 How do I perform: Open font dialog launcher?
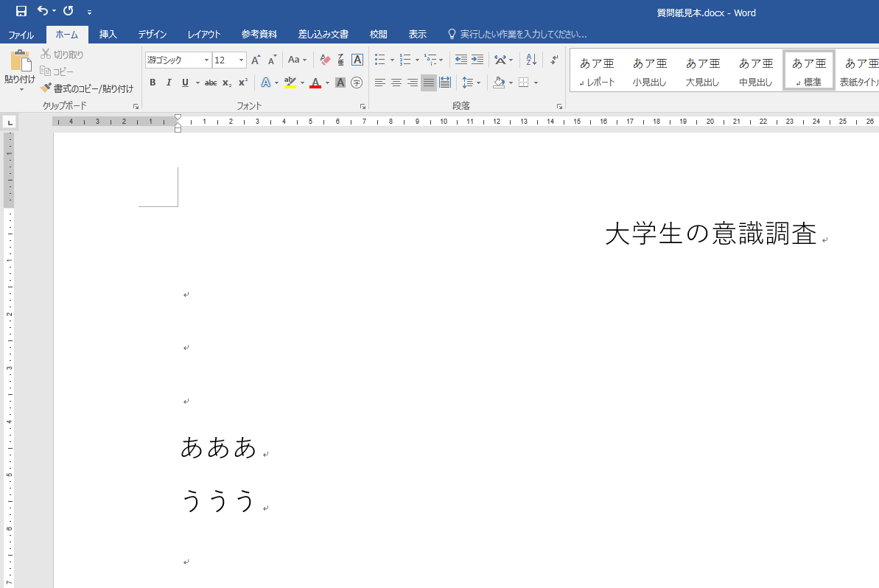(x=363, y=106)
